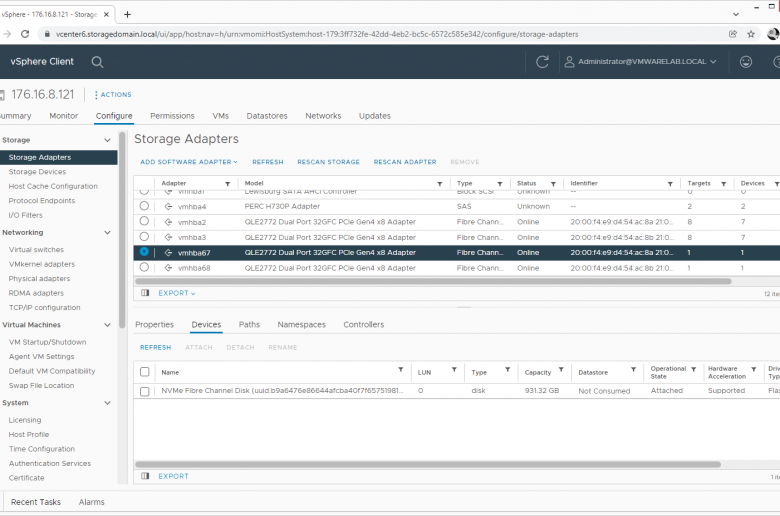Open the browser tab list chevron
Screen dimensions: 780x516
pyautogui.click(x=736, y=14)
